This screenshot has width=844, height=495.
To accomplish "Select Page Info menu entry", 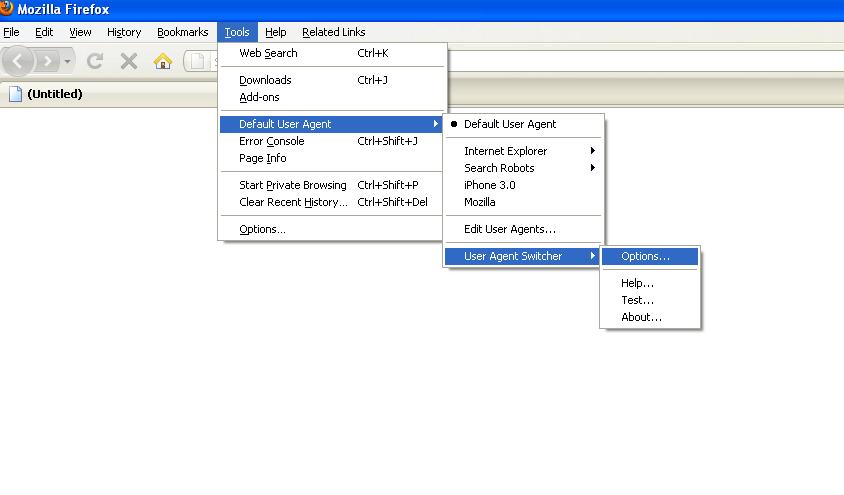I will point(331,159).
